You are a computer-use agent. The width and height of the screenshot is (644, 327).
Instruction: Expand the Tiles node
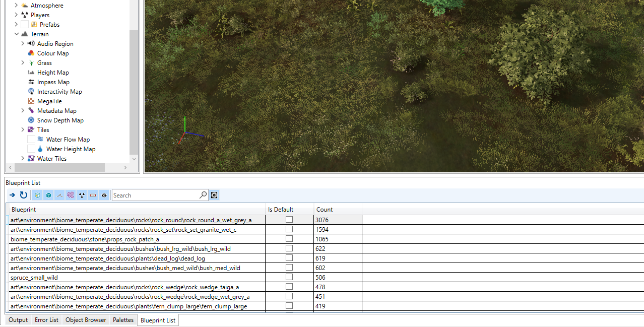click(x=23, y=130)
